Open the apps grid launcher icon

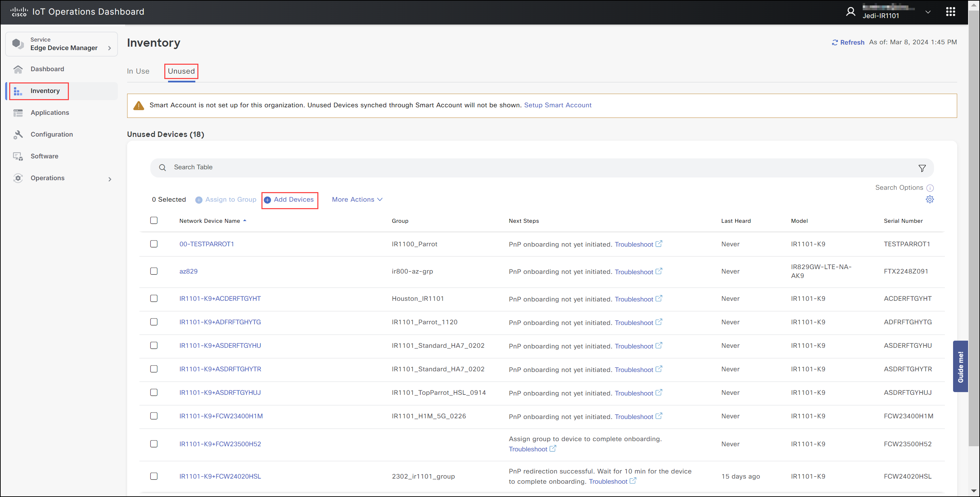pos(950,12)
